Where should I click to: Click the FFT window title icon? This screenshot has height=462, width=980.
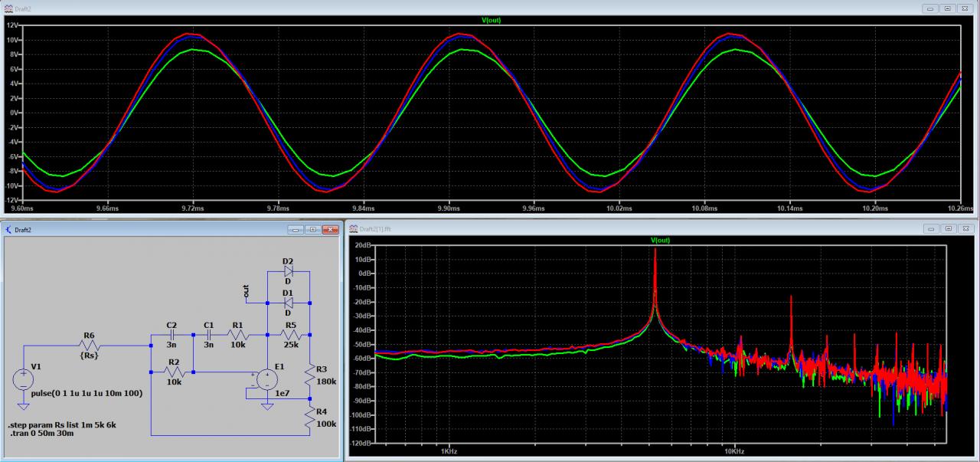click(353, 229)
